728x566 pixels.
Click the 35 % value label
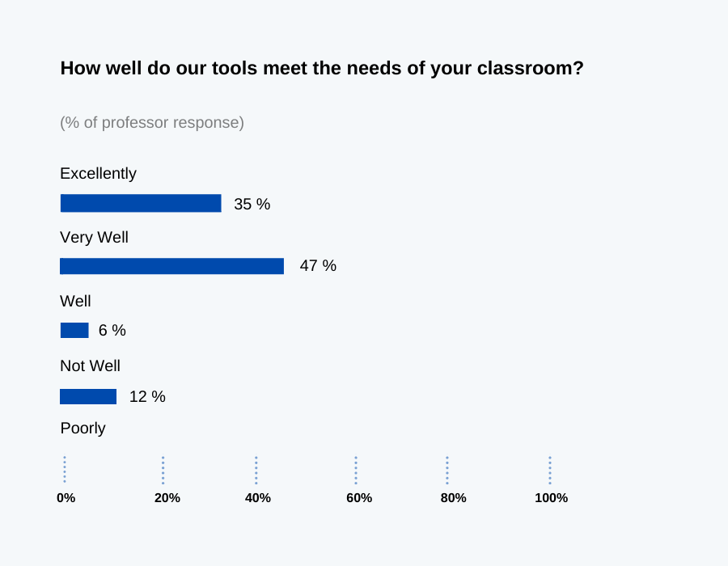[252, 205]
